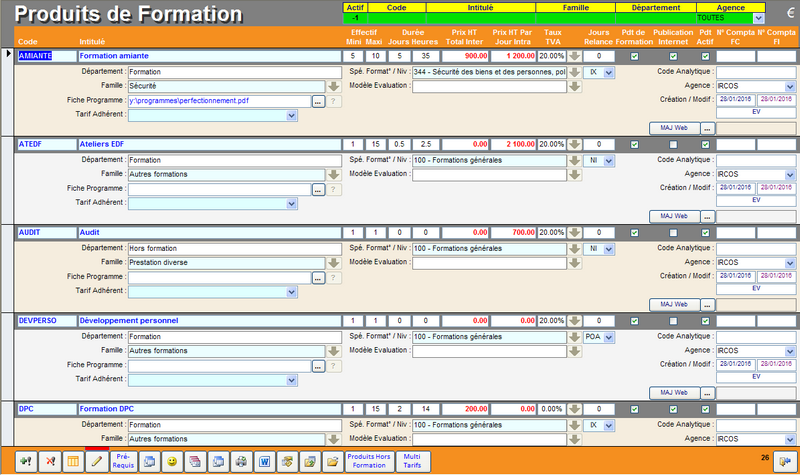Open the Agence TOUTES filter dropdown
Viewport: 800px width, 475px height.
pos(758,18)
